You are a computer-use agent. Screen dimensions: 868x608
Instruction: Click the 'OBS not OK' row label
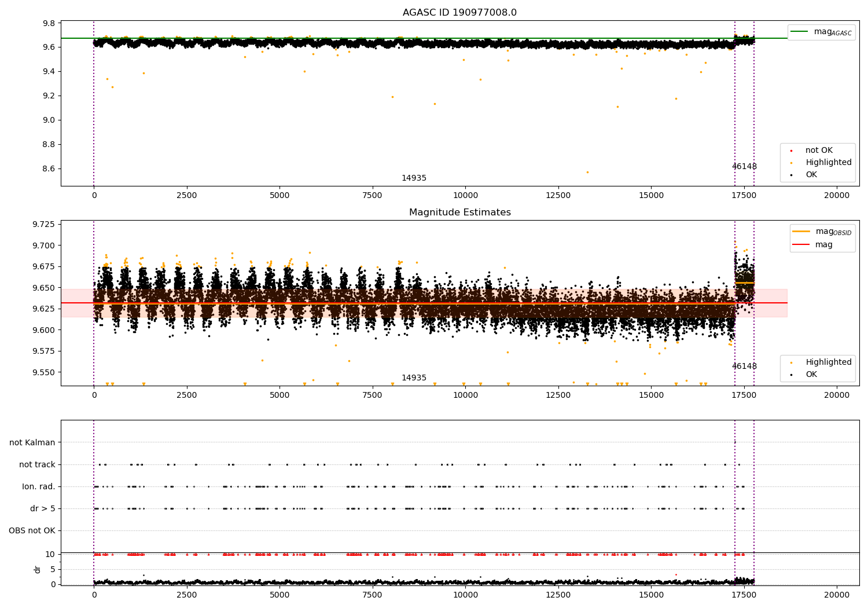pyautogui.click(x=32, y=531)
